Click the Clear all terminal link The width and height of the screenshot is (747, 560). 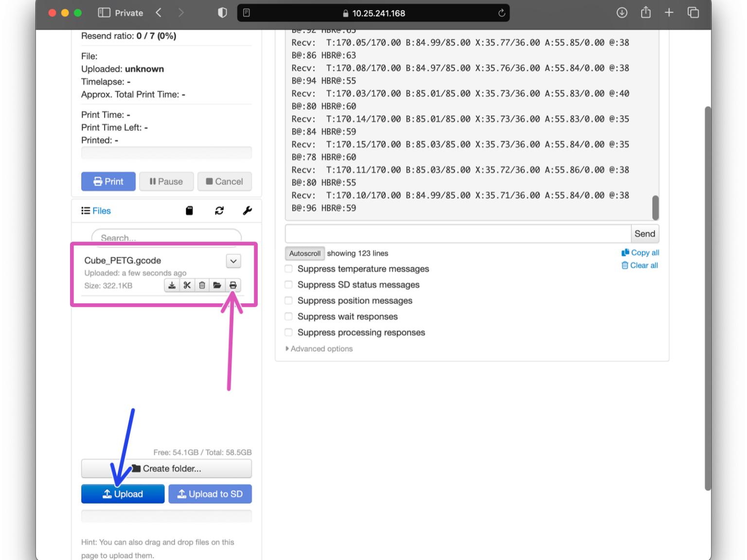point(640,265)
